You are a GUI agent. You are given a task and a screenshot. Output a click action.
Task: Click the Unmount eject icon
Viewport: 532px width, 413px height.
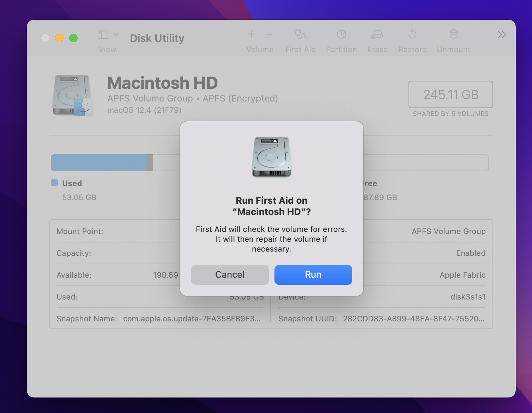coord(454,34)
